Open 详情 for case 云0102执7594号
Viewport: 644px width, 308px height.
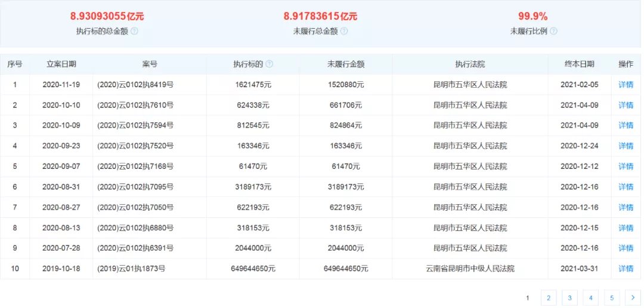pyautogui.click(x=626, y=125)
